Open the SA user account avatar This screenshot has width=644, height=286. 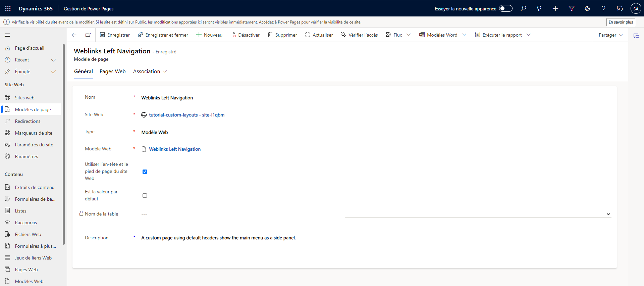636,9
